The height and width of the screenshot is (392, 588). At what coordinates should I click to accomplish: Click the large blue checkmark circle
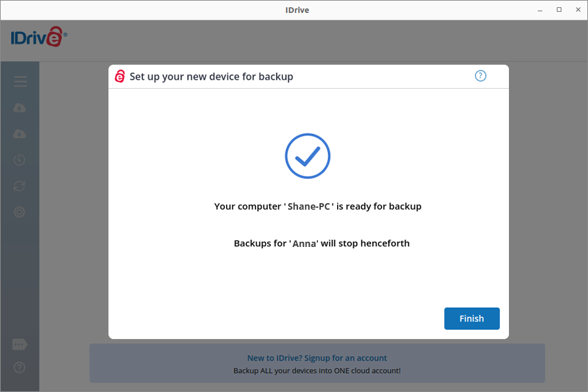coord(308,156)
